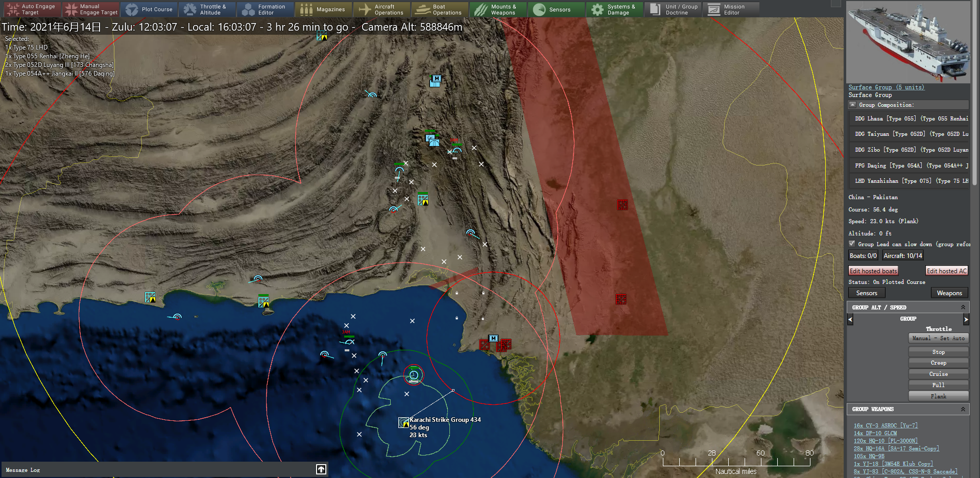Image resolution: width=980 pixels, height=478 pixels.
Task: Open the 1x YJ-18 weapon link
Action: tap(893, 464)
